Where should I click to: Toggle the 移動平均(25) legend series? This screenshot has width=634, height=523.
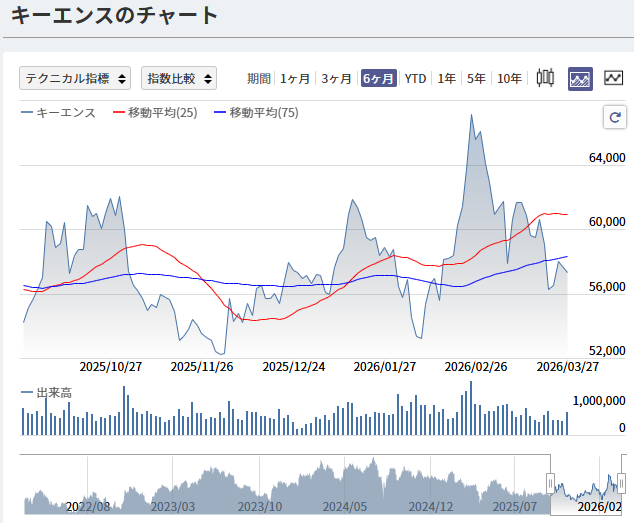(x=155, y=112)
